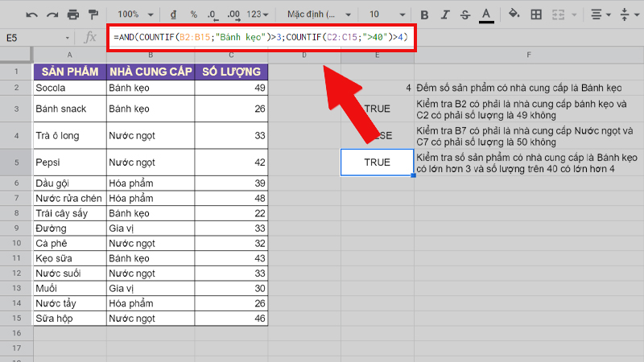644x362 pixels.
Task: Click the E5 name box
Action: coord(36,38)
